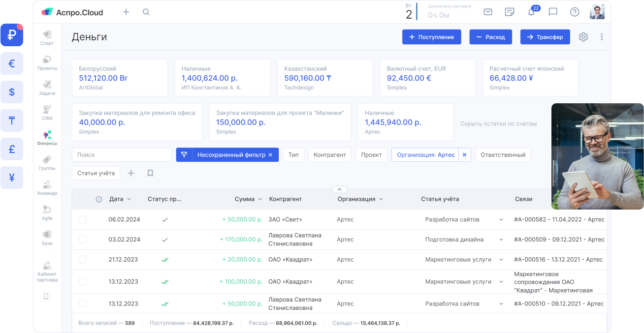Click the Поиск search input field
This screenshot has height=333, width=644.
point(122,154)
